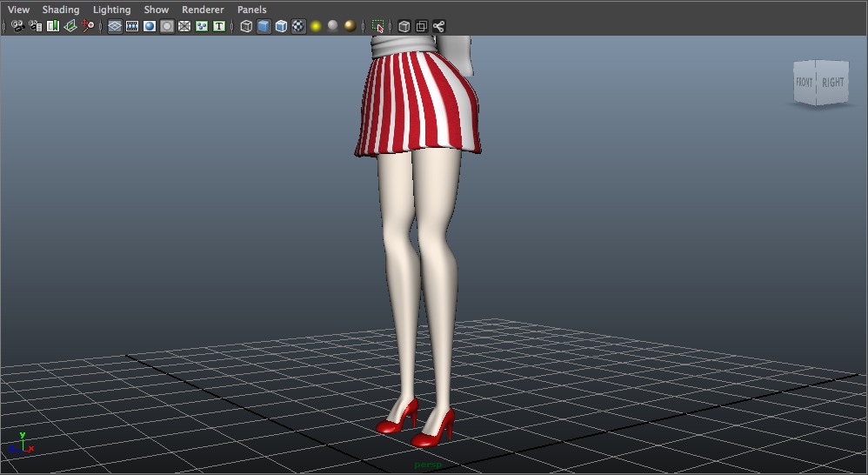
Task: Click the FRONT face of view cube
Action: tap(805, 83)
